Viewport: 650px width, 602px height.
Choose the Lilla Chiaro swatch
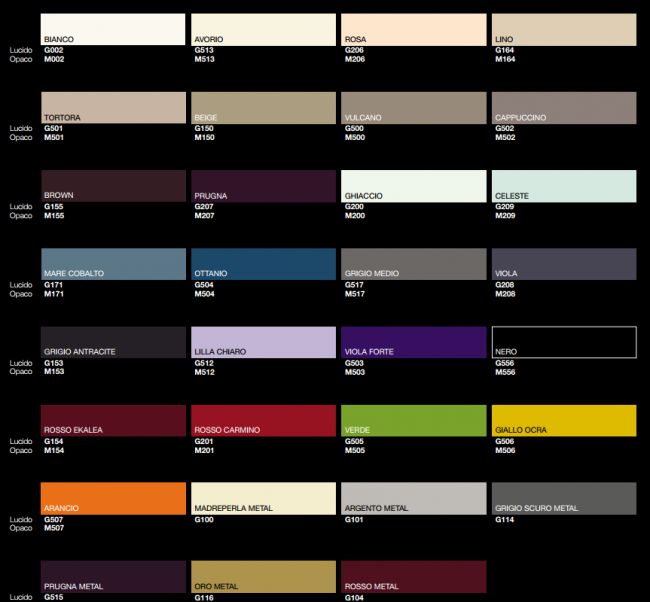(264, 341)
